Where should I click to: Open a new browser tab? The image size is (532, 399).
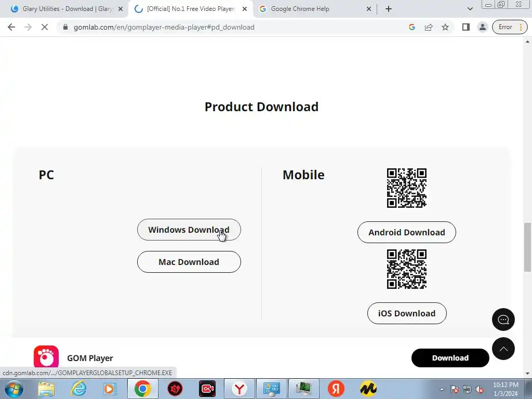tap(389, 9)
